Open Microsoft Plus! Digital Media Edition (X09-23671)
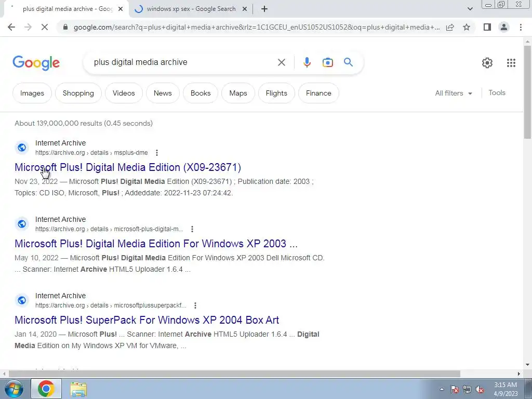The image size is (532, 399). click(x=128, y=167)
